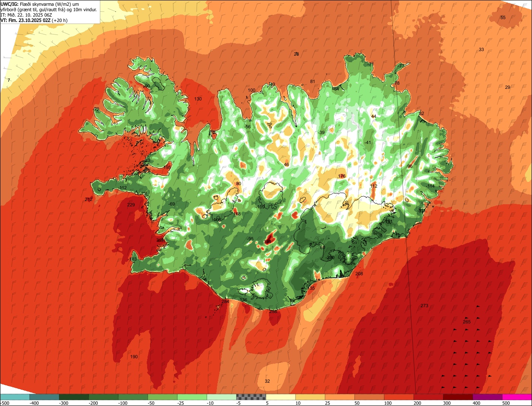Click the 'IT: Mið. 22. 10. 2025 06Z' line

[26, 15]
